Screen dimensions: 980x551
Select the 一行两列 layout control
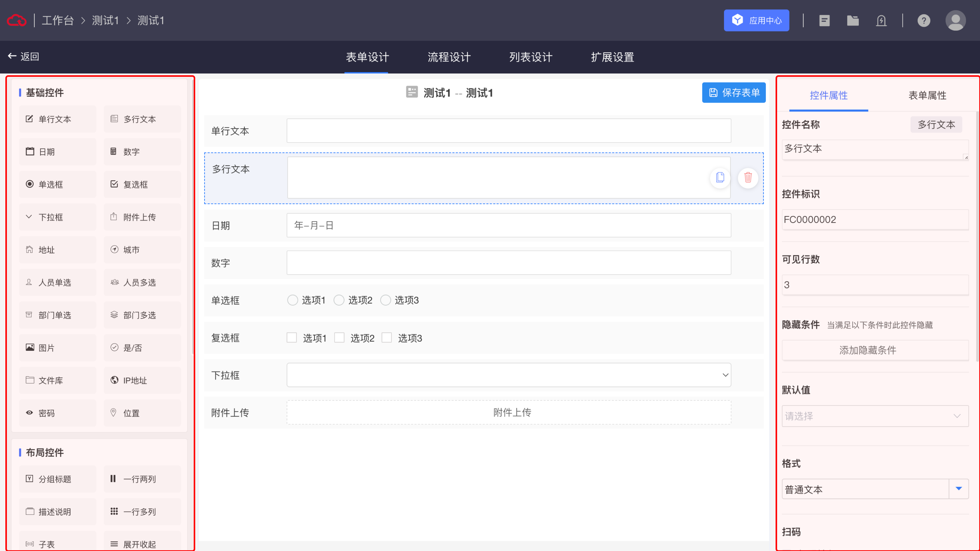pyautogui.click(x=142, y=479)
